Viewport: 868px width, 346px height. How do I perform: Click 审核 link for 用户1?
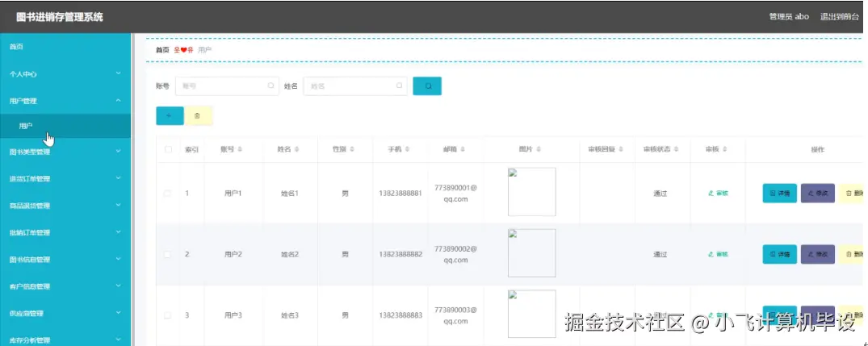point(718,193)
